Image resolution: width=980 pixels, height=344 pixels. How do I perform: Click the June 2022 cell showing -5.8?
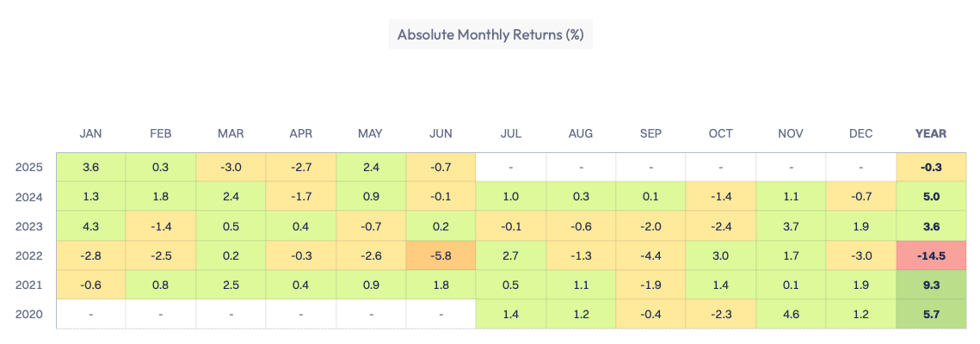(441, 255)
